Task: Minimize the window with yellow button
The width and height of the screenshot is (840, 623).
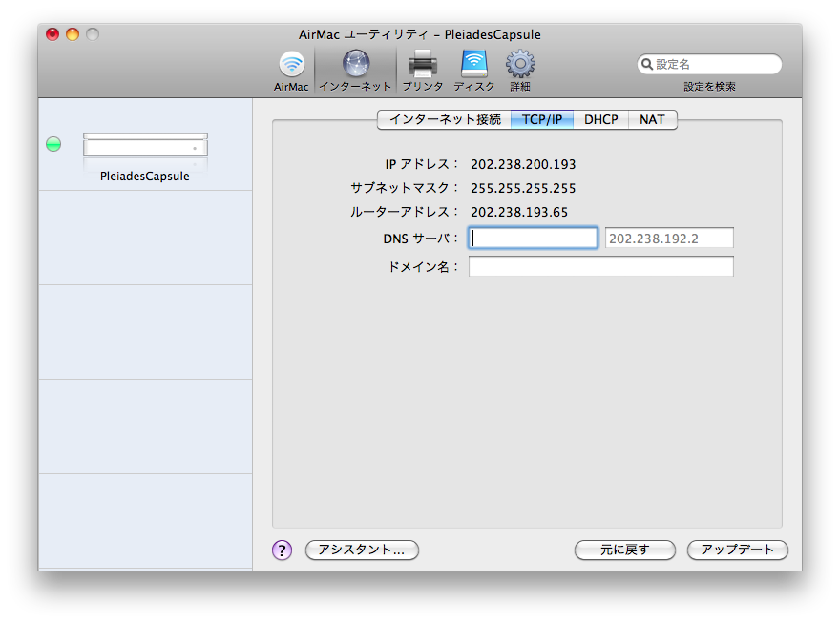Action: click(x=73, y=34)
